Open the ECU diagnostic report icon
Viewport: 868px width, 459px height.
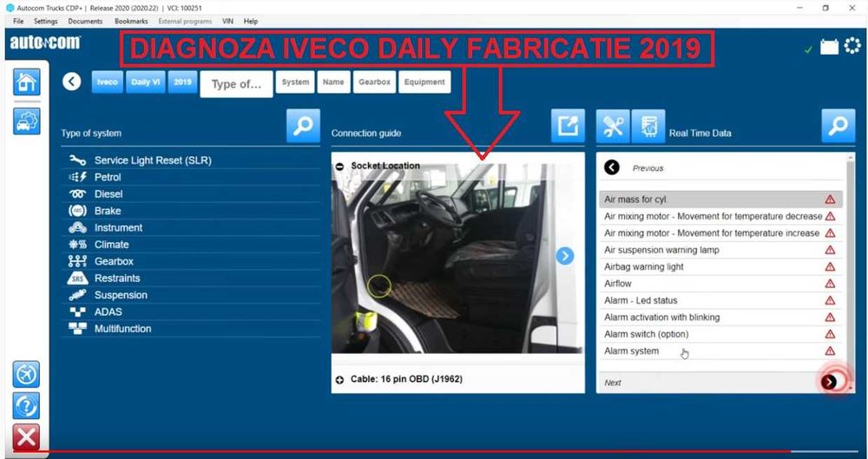pos(648,126)
